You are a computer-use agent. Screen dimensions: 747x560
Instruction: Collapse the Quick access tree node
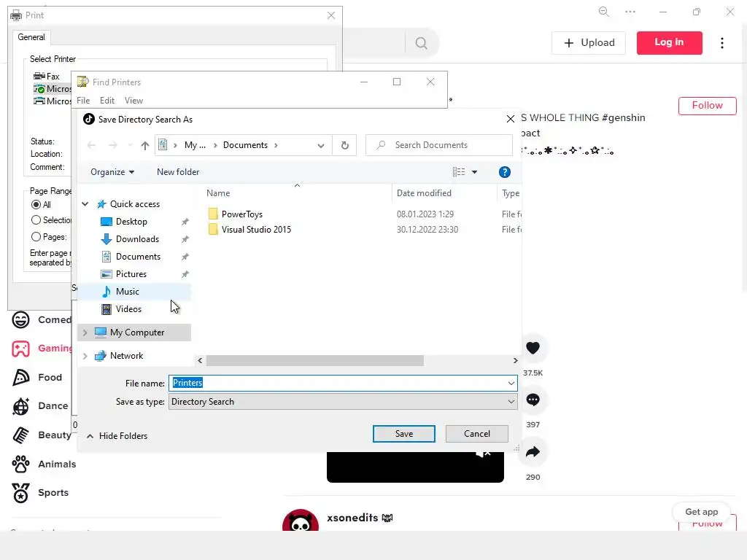tap(85, 204)
